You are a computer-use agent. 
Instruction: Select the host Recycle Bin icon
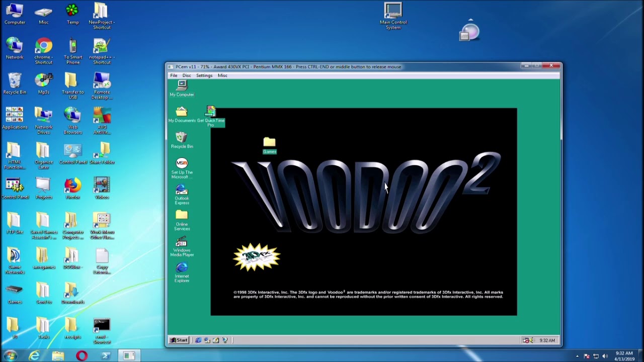tap(15, 84)
